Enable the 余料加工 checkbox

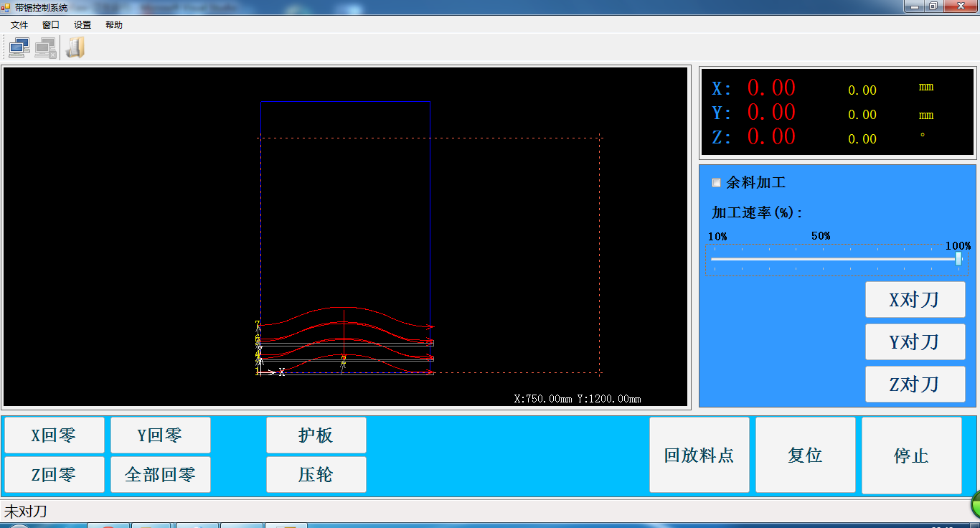716,183
